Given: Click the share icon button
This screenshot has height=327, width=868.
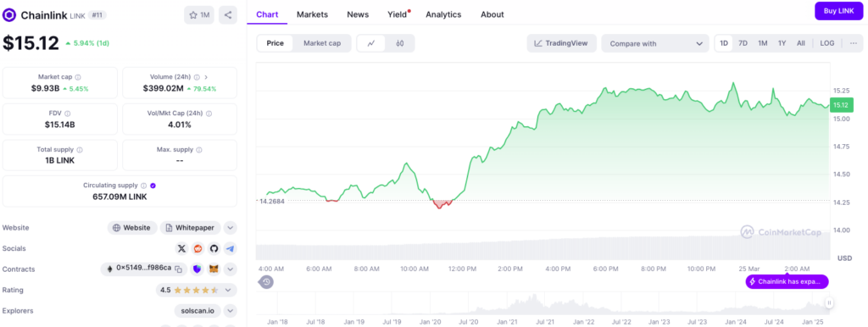Looking at the screenshot, I should point(227,15).
